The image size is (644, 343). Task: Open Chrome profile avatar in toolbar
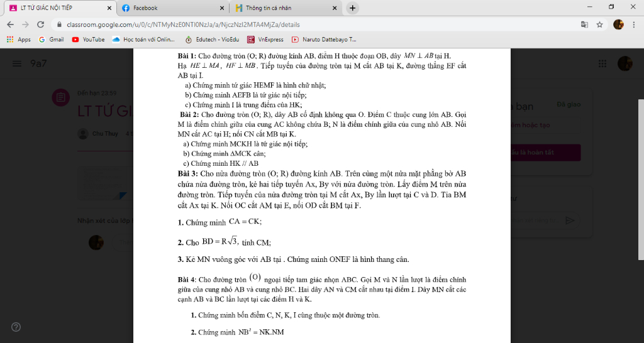[618, 24]
